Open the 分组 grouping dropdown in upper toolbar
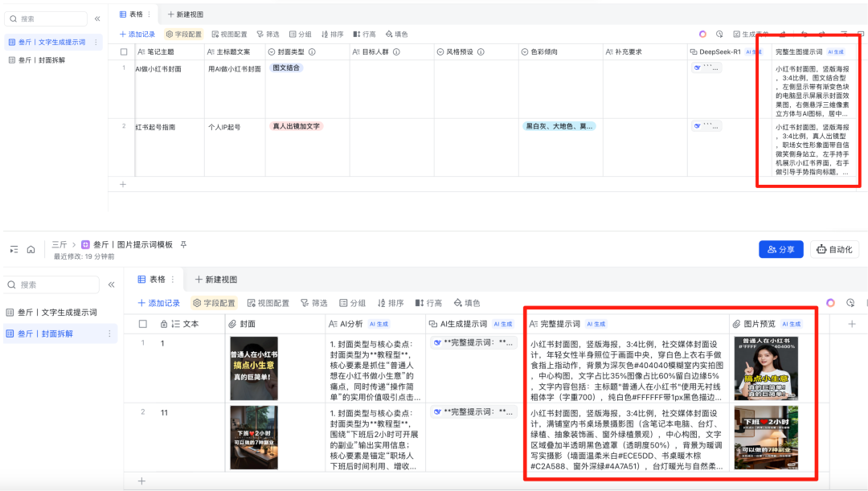 (x=300, y=35)
